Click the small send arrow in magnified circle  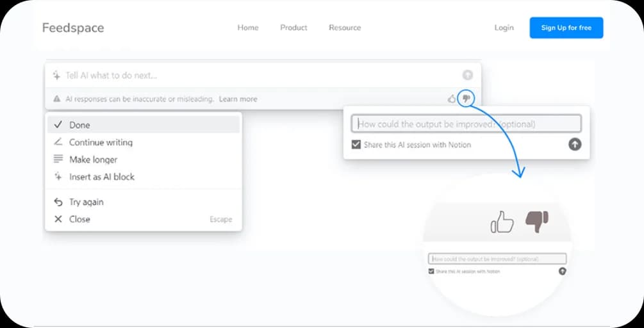point(562,271)
